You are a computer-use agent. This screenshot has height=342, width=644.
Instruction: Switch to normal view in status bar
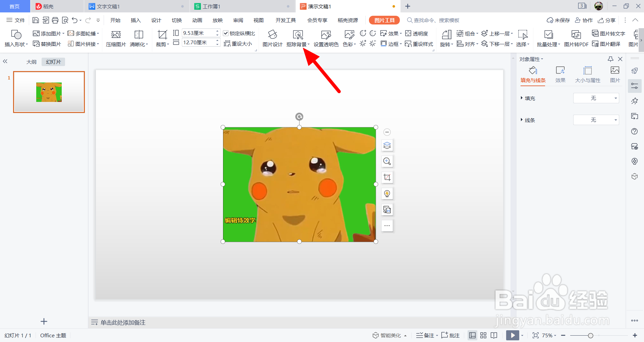[x=472, y=335]
